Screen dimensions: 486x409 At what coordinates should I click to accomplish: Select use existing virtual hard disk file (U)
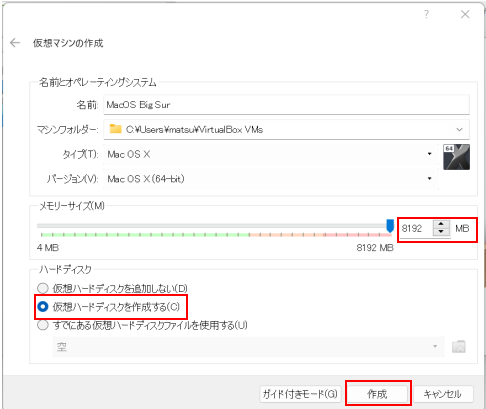pyautogui.click(x=142, y=325)
